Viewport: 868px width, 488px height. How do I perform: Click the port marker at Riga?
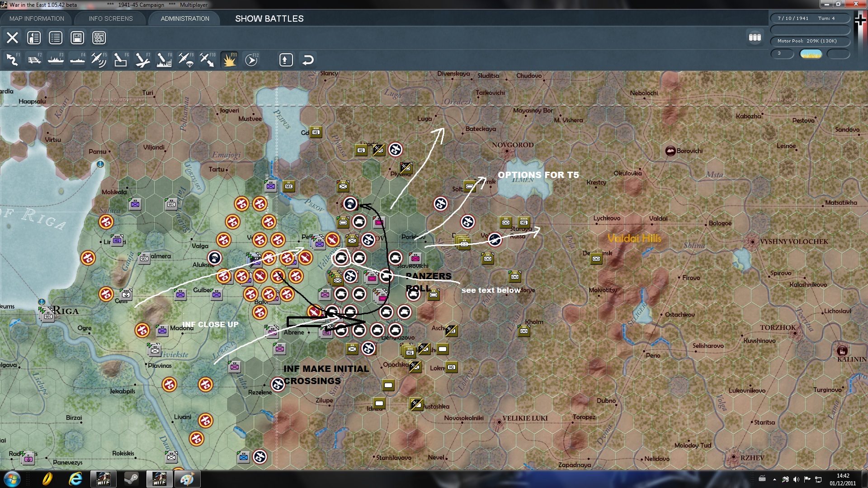point(42,302)
